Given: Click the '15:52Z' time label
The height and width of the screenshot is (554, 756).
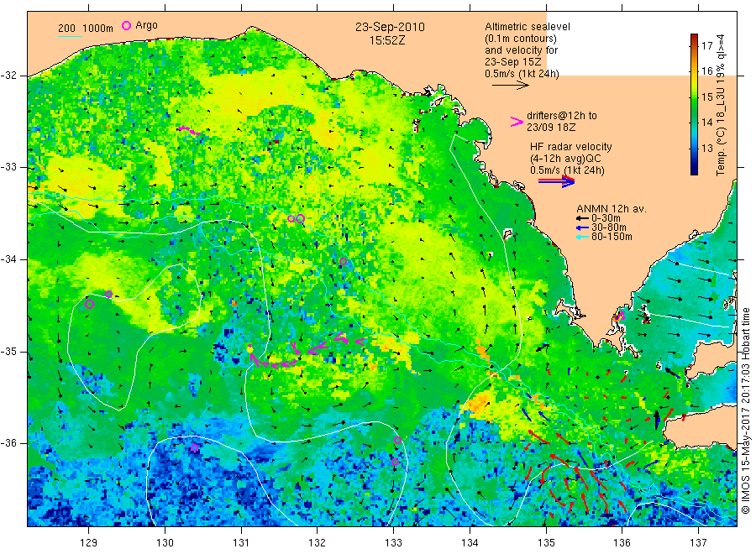Looking at the screenshot, I should (387, 40).
